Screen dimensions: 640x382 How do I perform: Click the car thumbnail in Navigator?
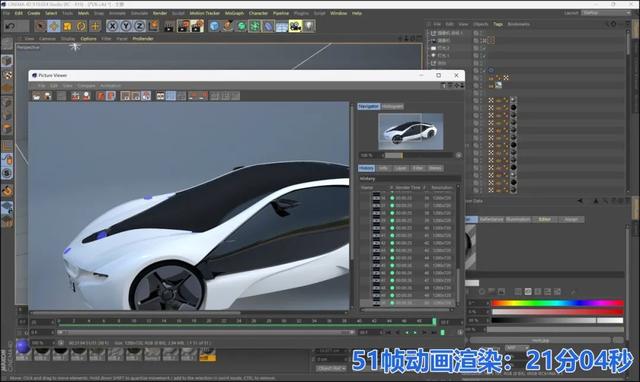click(x=411, y=131)
